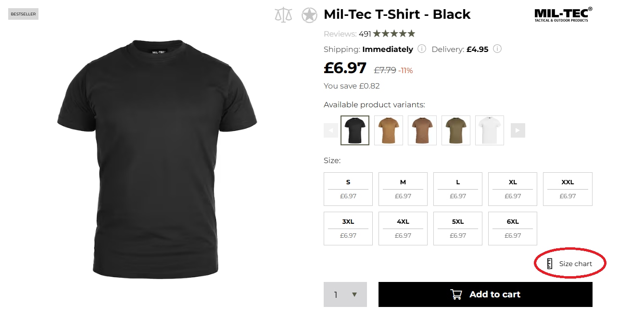Open reviews via the 491 link
This screenshot has height=319, width=644.
point(365,34)
